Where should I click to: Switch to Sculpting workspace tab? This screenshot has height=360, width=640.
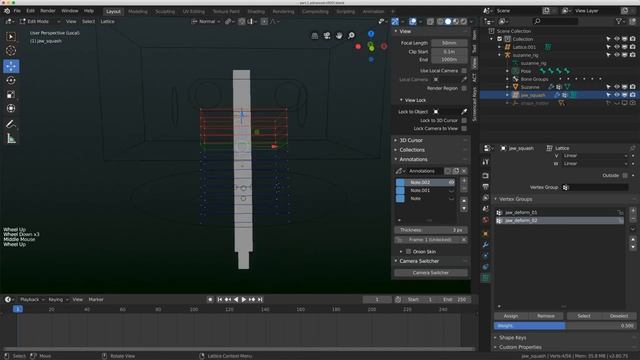[165, 11]
